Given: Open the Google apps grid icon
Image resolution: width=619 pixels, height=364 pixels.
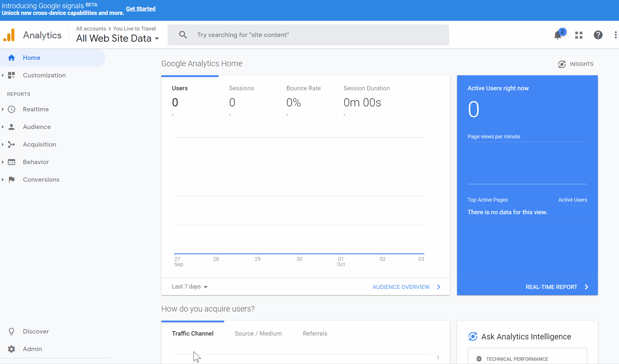Looking at the screenshot, I should coord(579,35).
